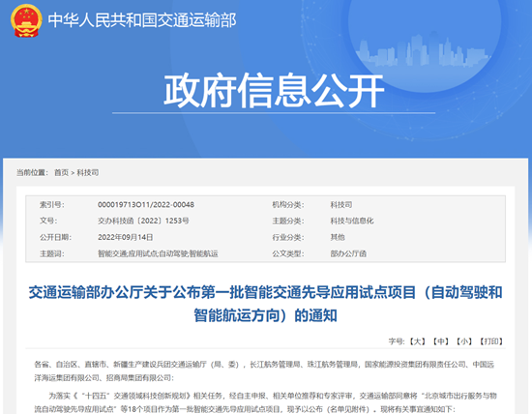Open the 中华人民共和国交通运输部 site title
Viewport: 532px width, 414px height.
[x=142, y=20]
